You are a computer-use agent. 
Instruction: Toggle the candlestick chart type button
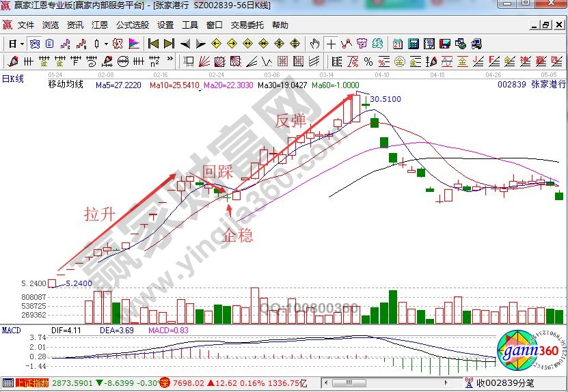96,44
